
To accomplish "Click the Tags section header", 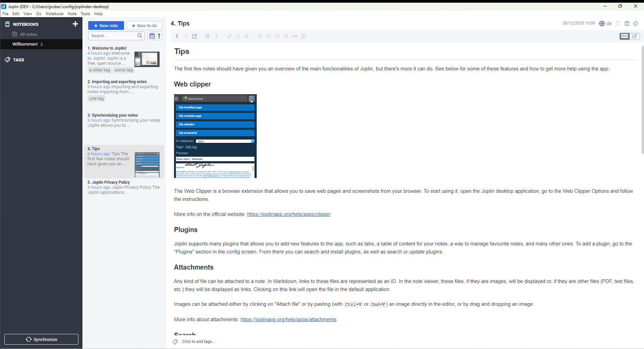I will click(x=18, y=60).
